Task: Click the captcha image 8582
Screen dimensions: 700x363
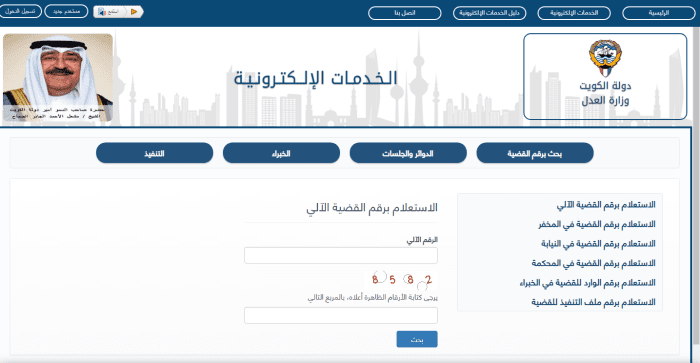Action: (401, 280)
